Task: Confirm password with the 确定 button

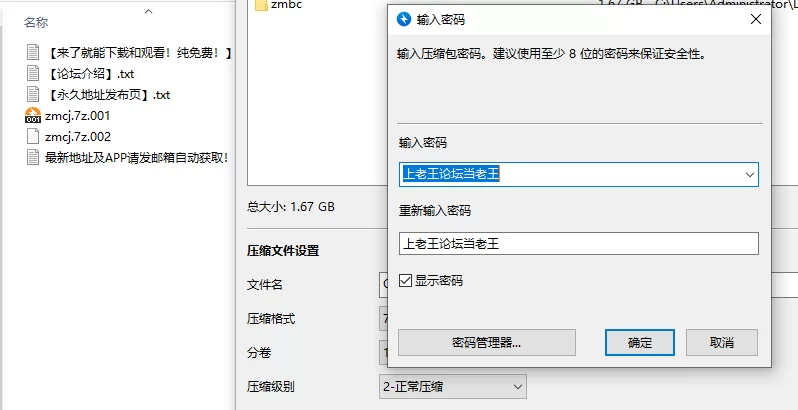Action: (640, 342)
